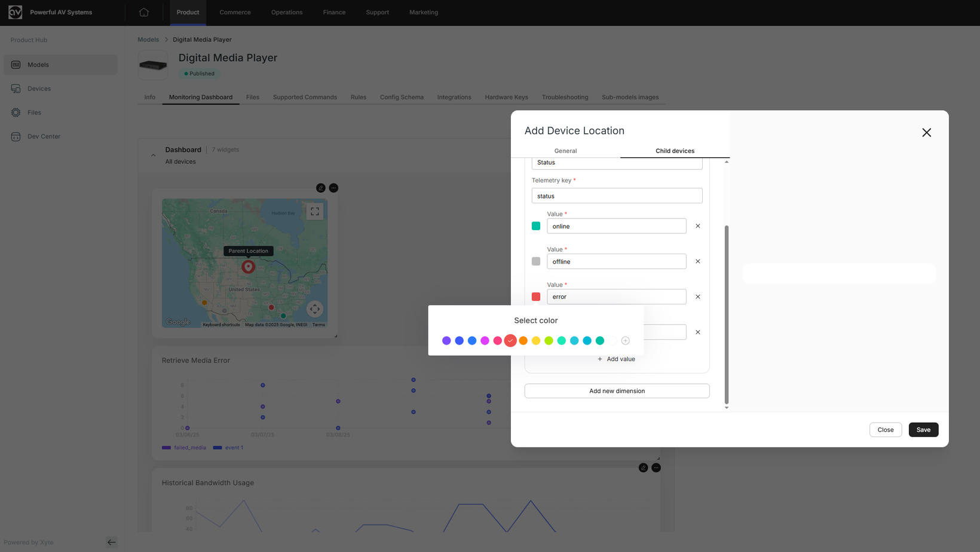Open color swatch for 'online' value

(x=536, y=226)
